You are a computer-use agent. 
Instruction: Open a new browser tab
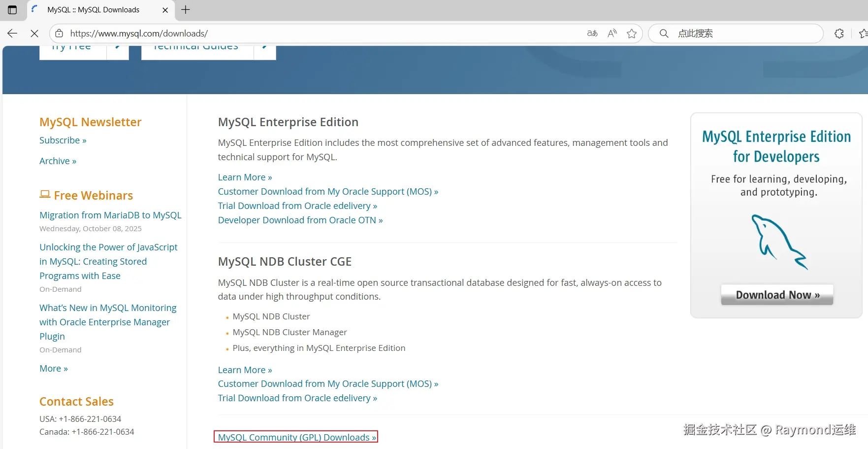186,10
